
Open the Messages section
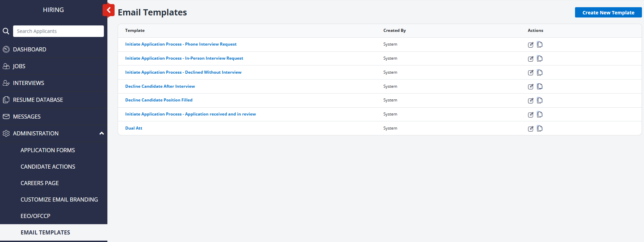pyautogui.click(x=27, y=117)
